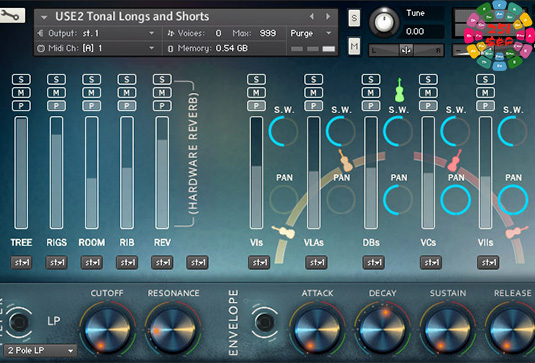Click the ATTACK envelope knob

[317, 330]
